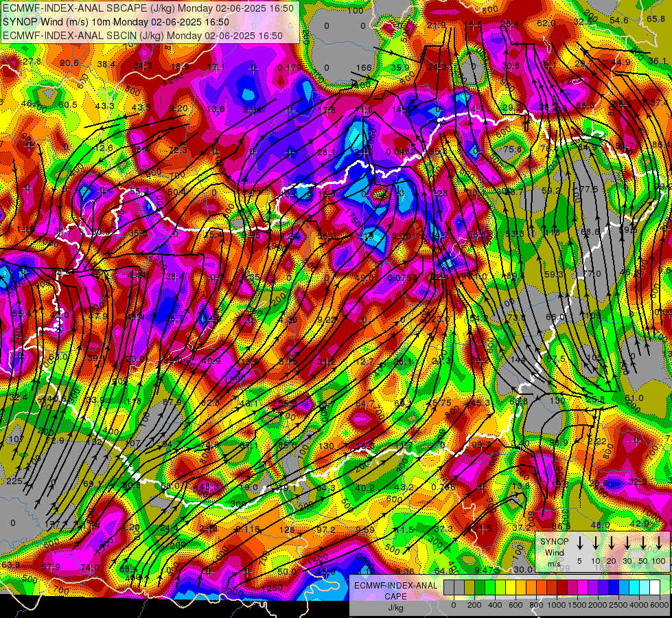
Task: Click the 97.2 station value on map
Action: [326, 529]
